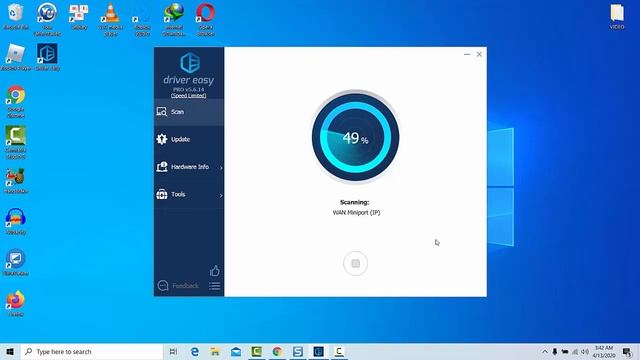
Task: Click the Hardware Info computer icon
Action: pyautogui.click(x=162, y=167)
